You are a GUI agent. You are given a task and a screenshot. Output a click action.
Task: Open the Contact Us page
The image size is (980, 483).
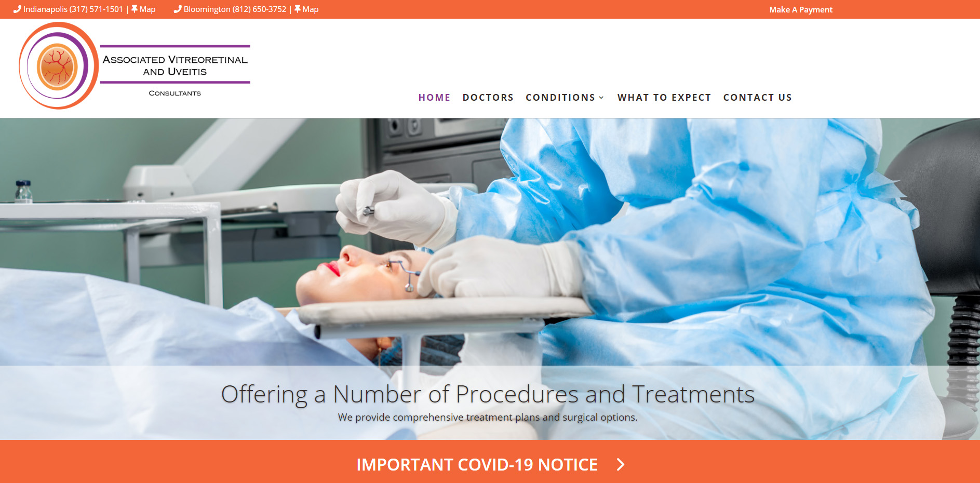(x=757, y=98)
